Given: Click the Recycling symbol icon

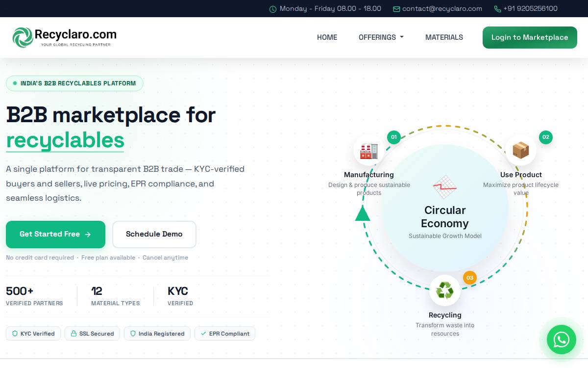Looking at the screenshot, I should [x=445, y=290].
